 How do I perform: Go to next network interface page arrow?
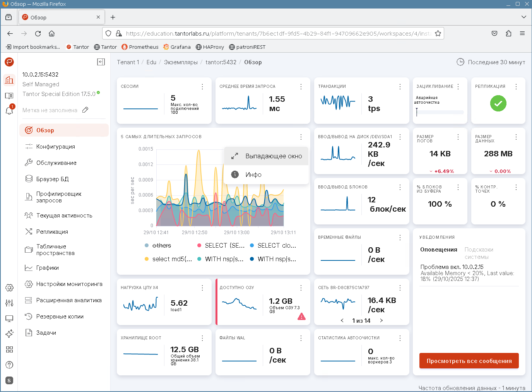pyautogui.click(x=381, y=320)
